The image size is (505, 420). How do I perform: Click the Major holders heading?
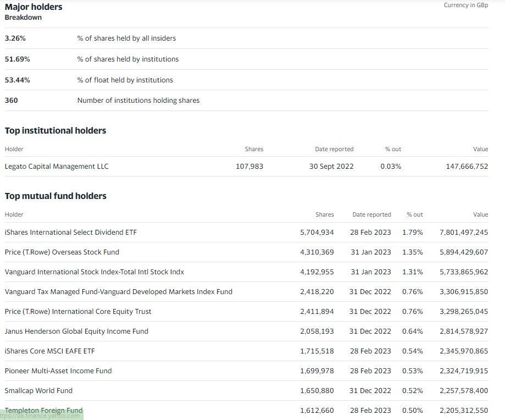click(x=34, y=7)
